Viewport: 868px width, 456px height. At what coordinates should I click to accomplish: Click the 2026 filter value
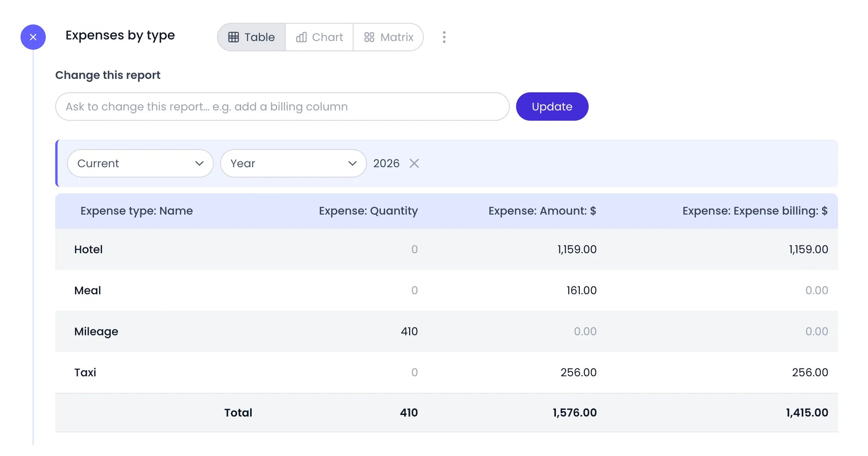coord(386,163)
